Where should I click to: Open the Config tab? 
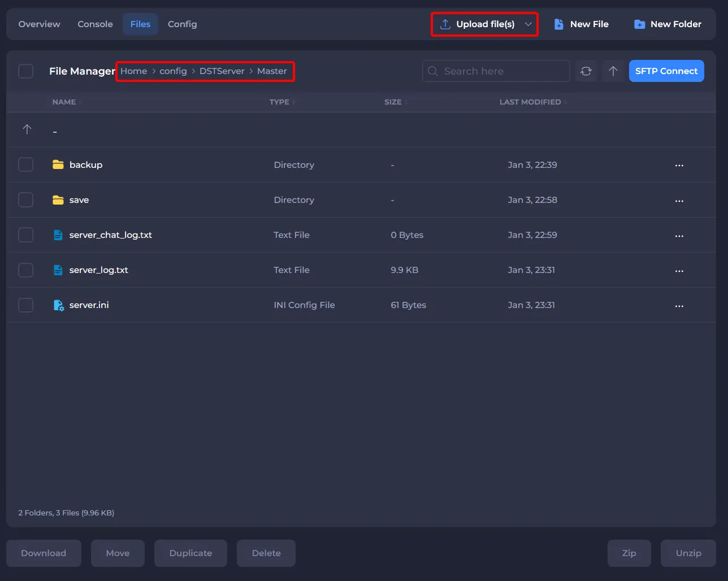pos(182,24)
